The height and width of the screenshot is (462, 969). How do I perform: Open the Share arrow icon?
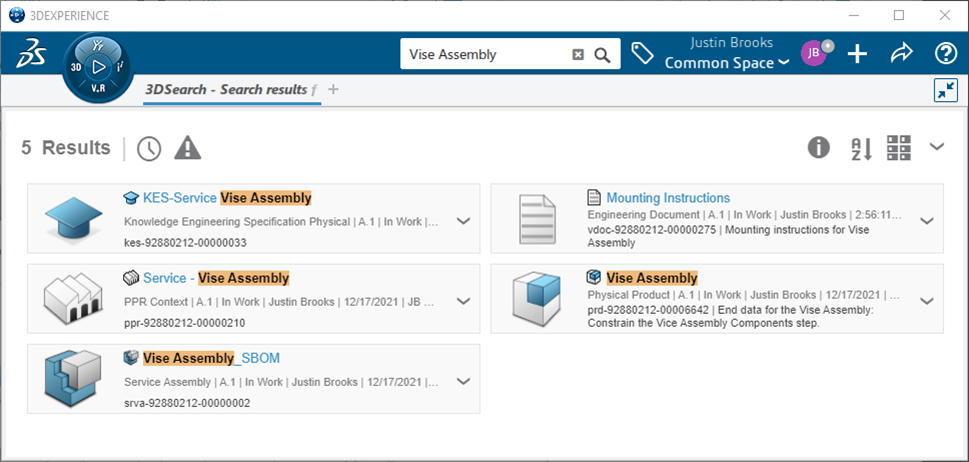(x=901, y=54)
